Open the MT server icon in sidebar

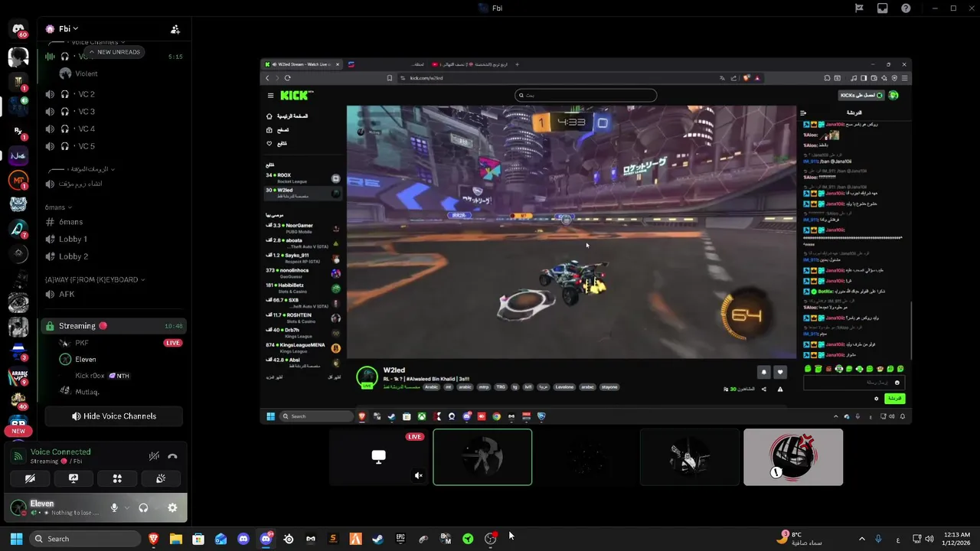(18, 181)
